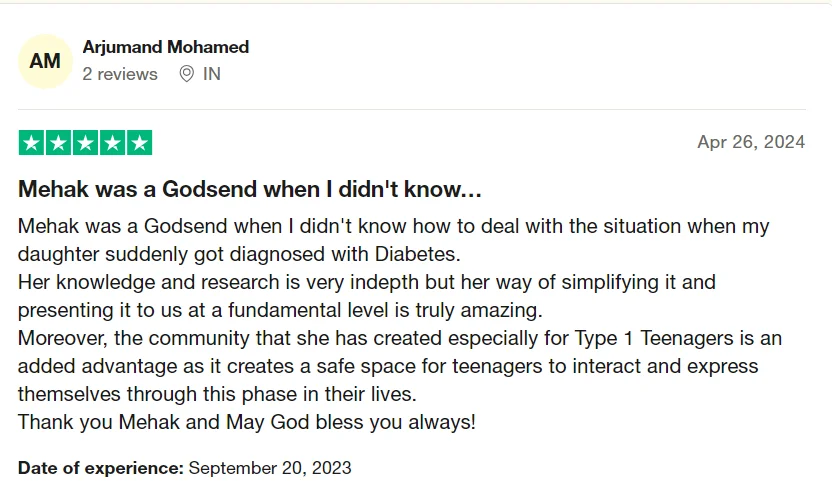Select the third green rating star
The width and height of the screenshot is (832, 491).
tap(85, 143)
